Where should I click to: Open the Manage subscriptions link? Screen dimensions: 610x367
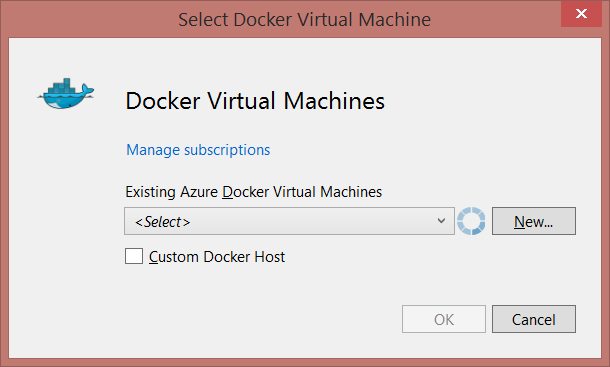click(x=198, y=150)
